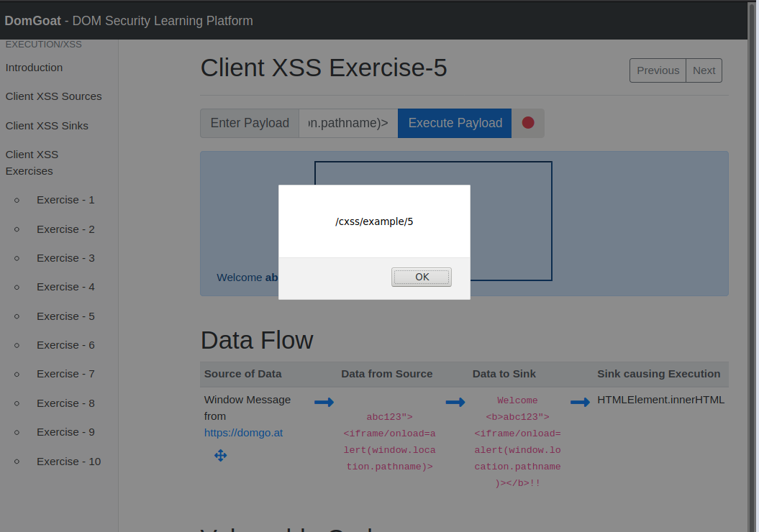Select Exercise - 5 in sidebar

[x=65, y=316]
